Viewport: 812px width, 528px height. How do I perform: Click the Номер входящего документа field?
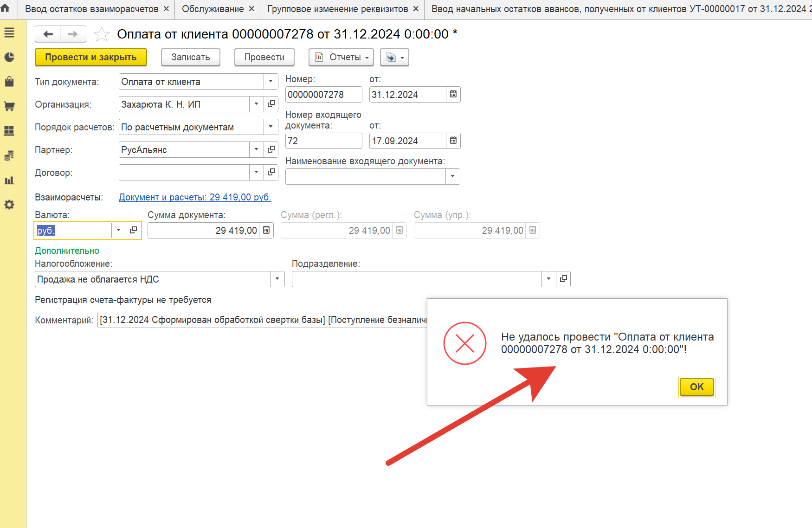[x=323, y=141]
